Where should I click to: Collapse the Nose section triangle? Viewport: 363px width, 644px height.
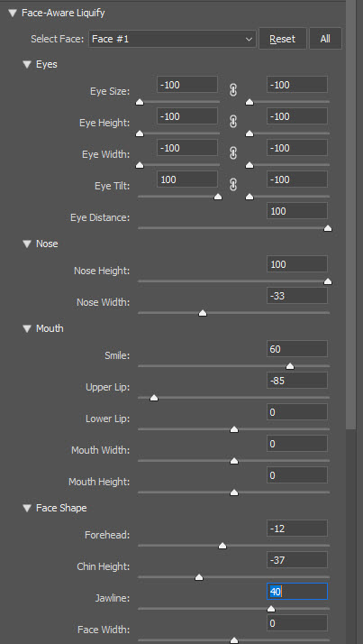[27, 244]
